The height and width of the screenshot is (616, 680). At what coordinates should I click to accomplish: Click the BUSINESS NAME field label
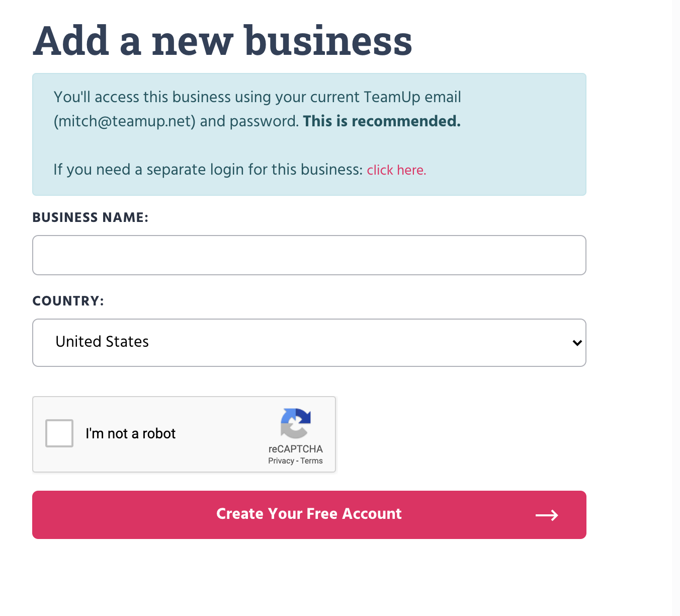click(91, 217)
